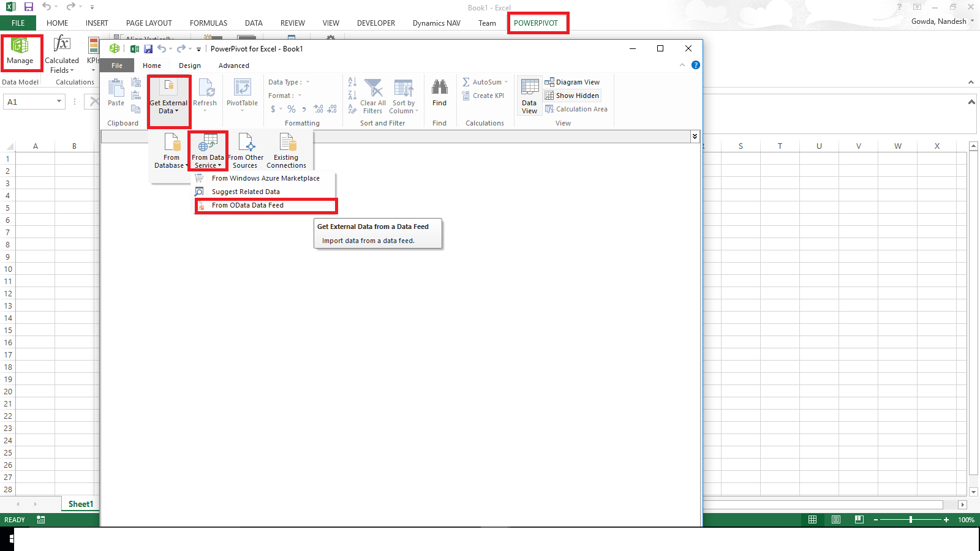This screenshot has width=980, height=551.
Task: Undo in PowerPivot quick access toolbar
Action: pos(162,49)
